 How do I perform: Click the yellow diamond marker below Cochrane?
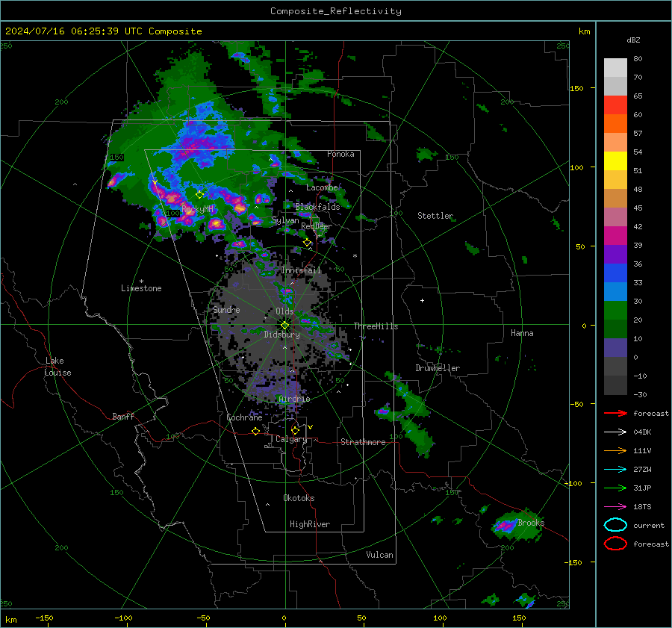tap(256, 431)
